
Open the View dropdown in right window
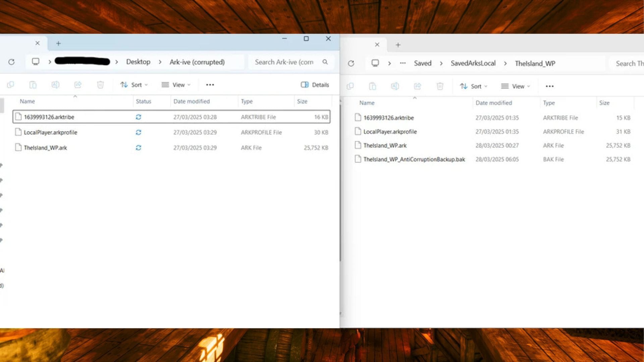[x=516, y=86]
